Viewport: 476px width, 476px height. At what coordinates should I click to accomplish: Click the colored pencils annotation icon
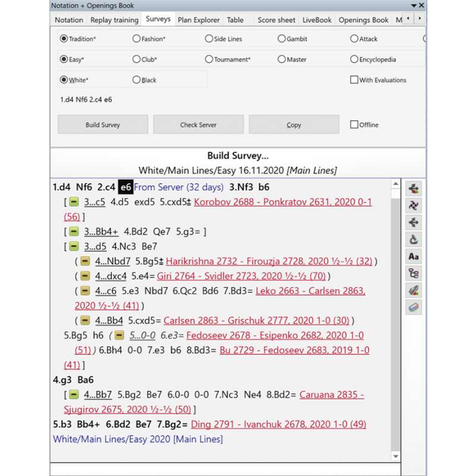click(x=414, y=290)
